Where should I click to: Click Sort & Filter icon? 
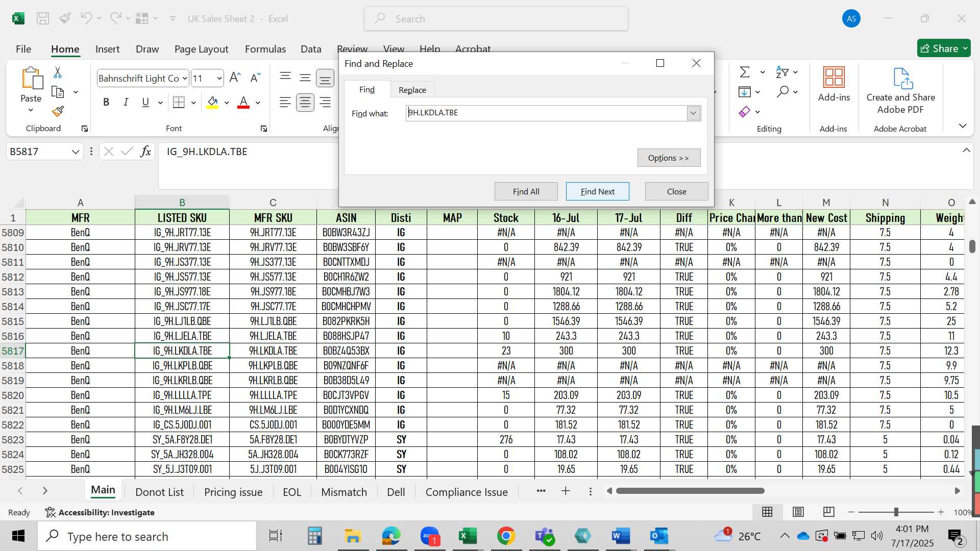[x=782, y=72]
